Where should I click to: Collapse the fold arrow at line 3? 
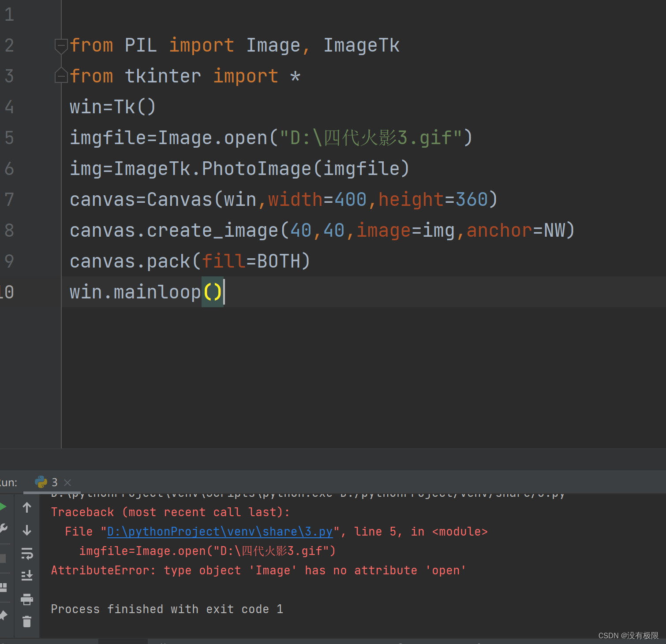(x=61, y=75)
